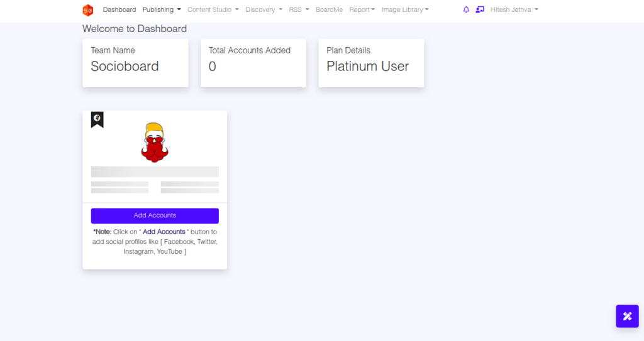Image resolution: width=644 pixels, height=341 pixels.
Task: Open the RSS dropdown menu
Action: (299, 9)
